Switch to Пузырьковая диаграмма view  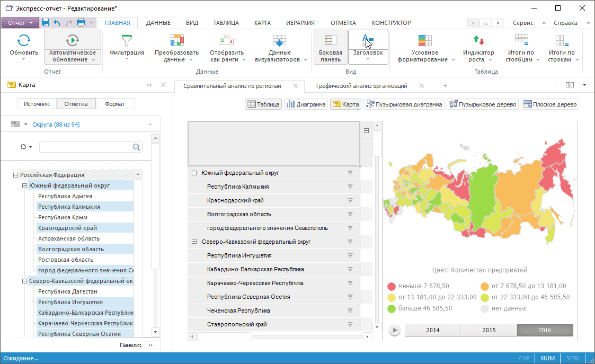404,104
